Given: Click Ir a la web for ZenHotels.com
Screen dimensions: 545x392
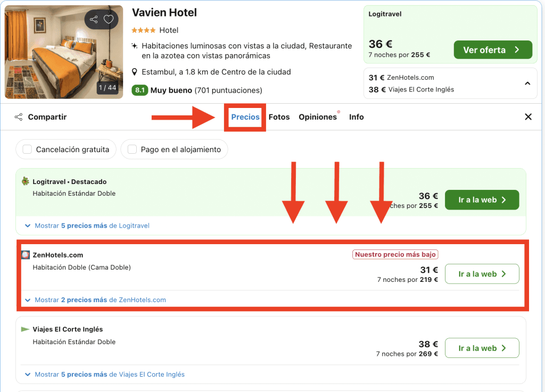Looking at the screenshot, I should (482, 274).
